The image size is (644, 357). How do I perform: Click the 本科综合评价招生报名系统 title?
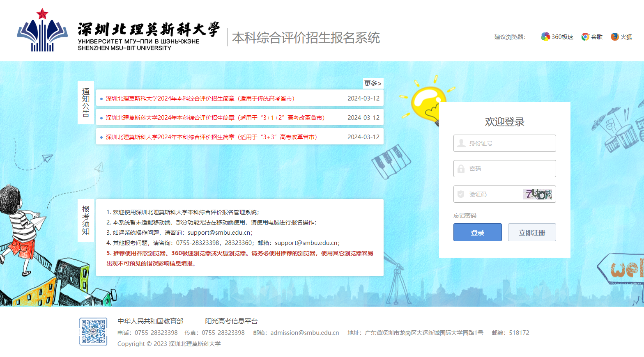point(306,38)
